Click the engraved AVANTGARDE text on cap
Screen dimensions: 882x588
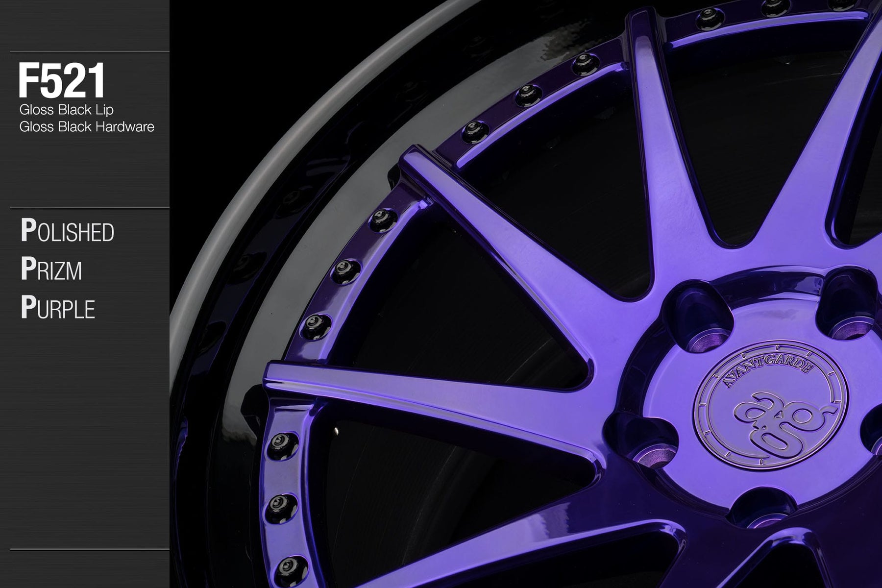tap(750, 377)
